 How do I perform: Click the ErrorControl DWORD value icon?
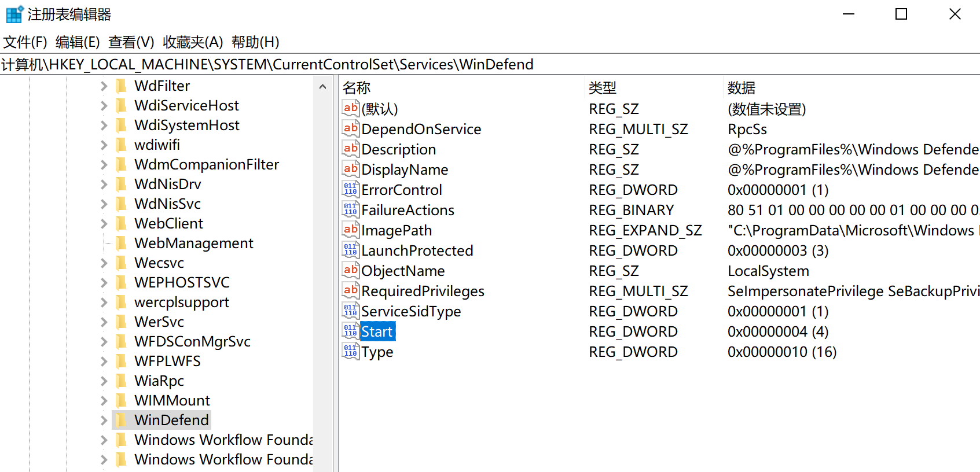pos(351,190)
